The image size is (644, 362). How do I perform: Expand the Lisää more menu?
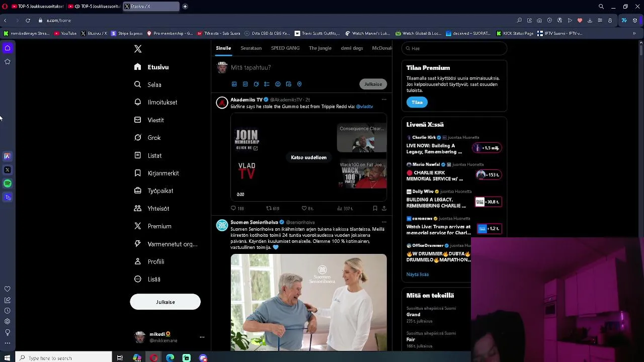click(x=147, y=279)
